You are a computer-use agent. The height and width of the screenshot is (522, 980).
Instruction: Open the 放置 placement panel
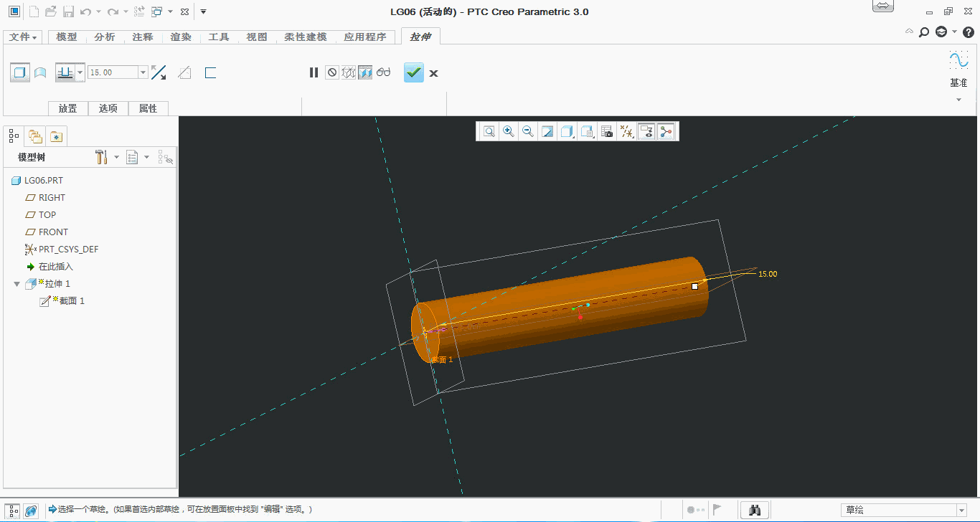coord(68,108)
